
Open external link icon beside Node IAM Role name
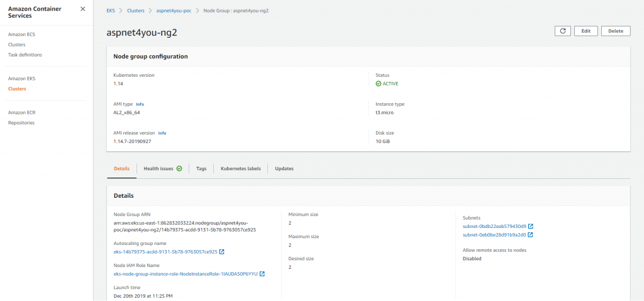pyautogui.click(x=262, y=274)
